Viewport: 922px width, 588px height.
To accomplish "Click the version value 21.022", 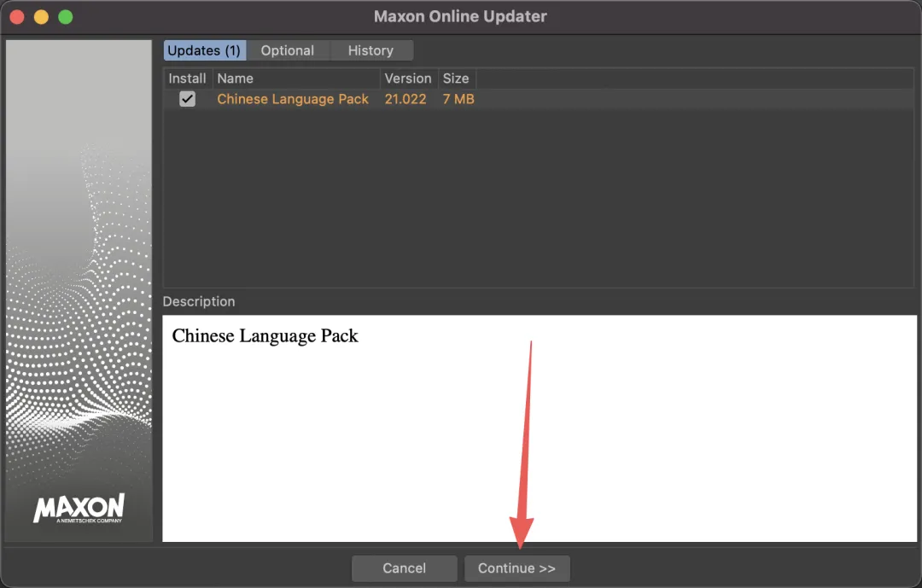I will click(x=406, y=99).
